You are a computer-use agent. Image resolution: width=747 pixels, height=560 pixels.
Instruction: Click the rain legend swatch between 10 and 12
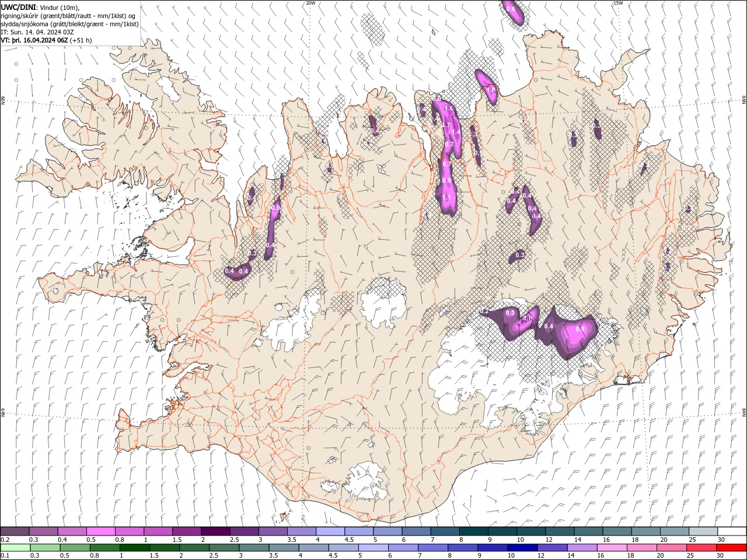pyautogui.click(x=522, y=548)
